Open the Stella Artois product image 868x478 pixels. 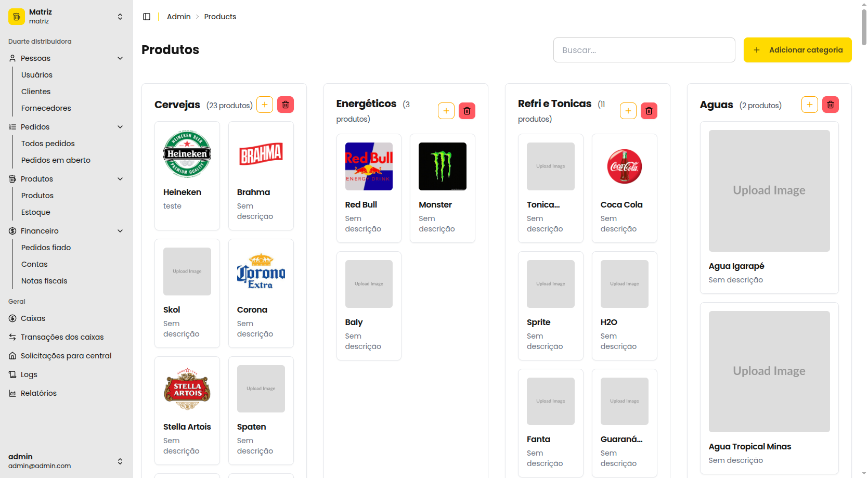point(187,389)
